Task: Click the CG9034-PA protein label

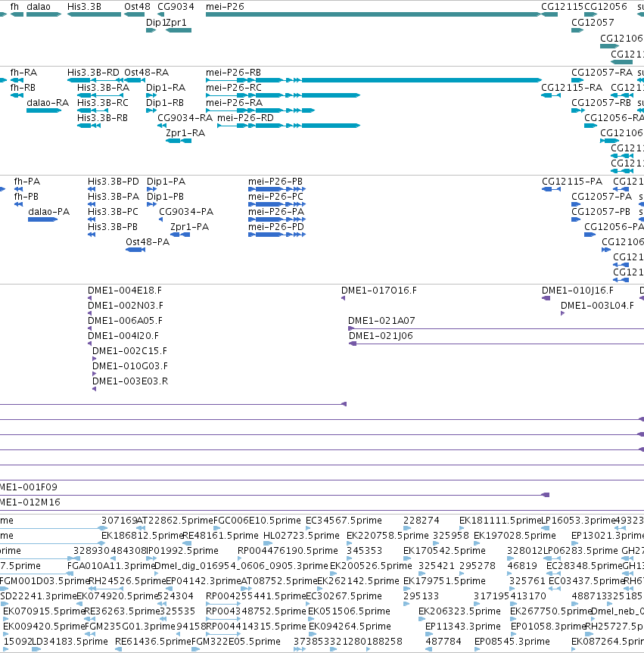Action: (186, 212)
